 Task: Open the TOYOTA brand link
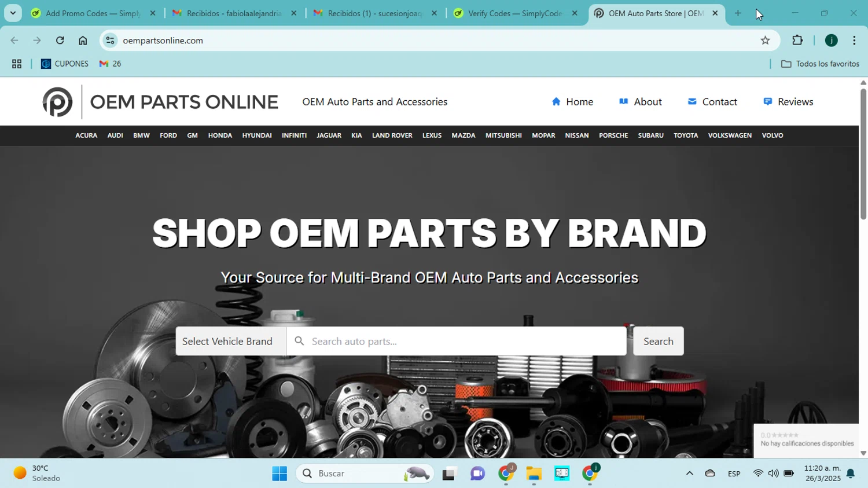tap(686, 135)
